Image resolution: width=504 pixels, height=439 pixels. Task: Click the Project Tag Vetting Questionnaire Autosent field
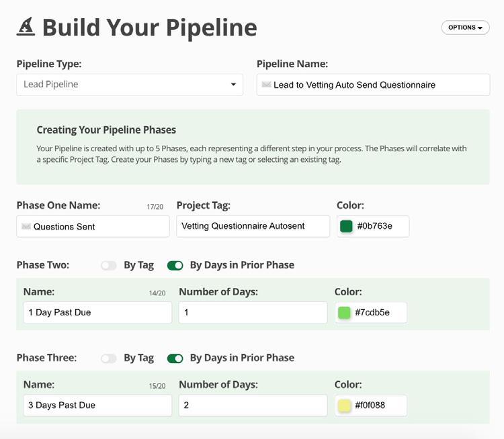(253, 226)
